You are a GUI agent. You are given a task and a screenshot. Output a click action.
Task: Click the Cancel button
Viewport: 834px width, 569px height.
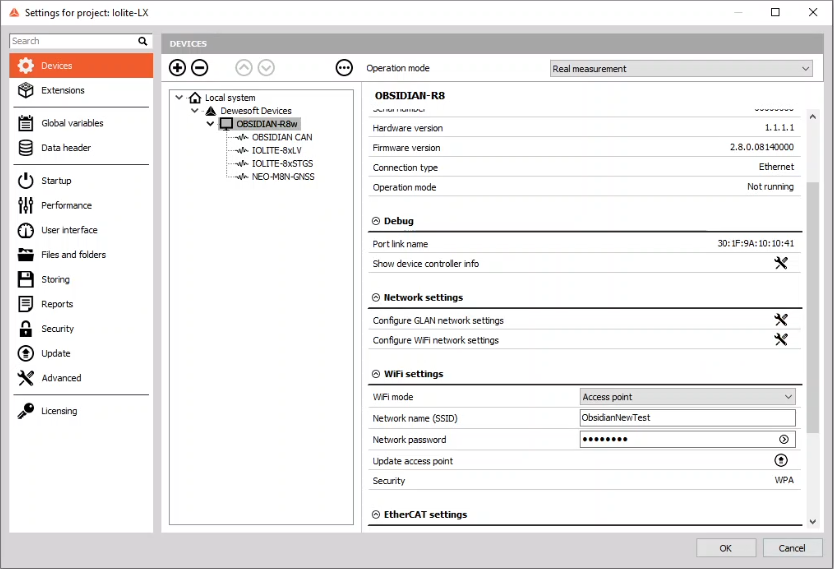(792, 548)
